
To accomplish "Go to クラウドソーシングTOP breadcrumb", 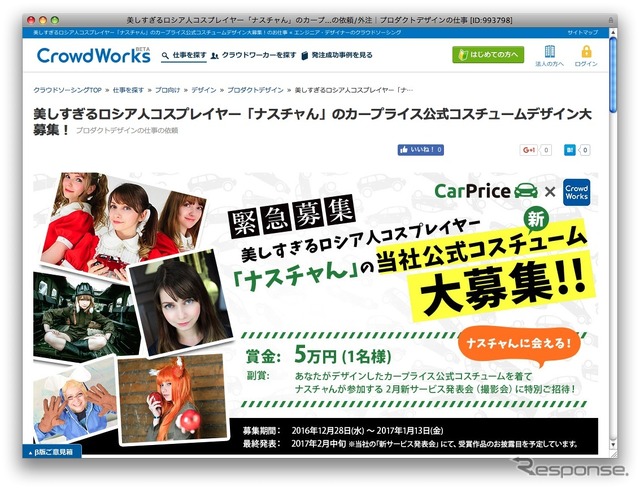I will (67, 90).
